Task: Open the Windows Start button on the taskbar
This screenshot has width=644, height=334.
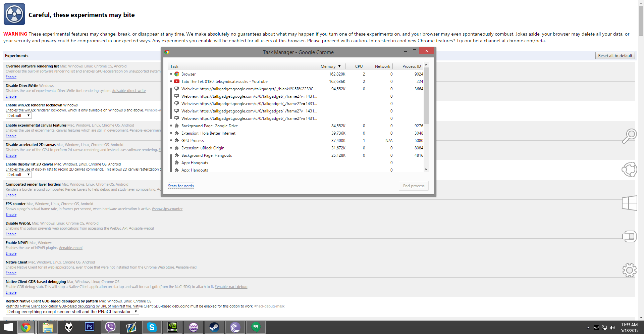Action: (8, 327)
